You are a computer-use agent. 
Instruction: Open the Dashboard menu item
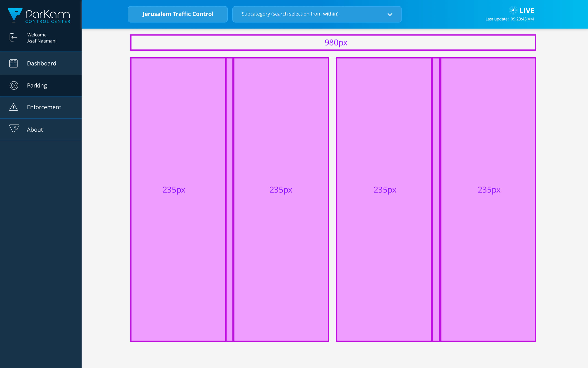[x=41, y=63]
